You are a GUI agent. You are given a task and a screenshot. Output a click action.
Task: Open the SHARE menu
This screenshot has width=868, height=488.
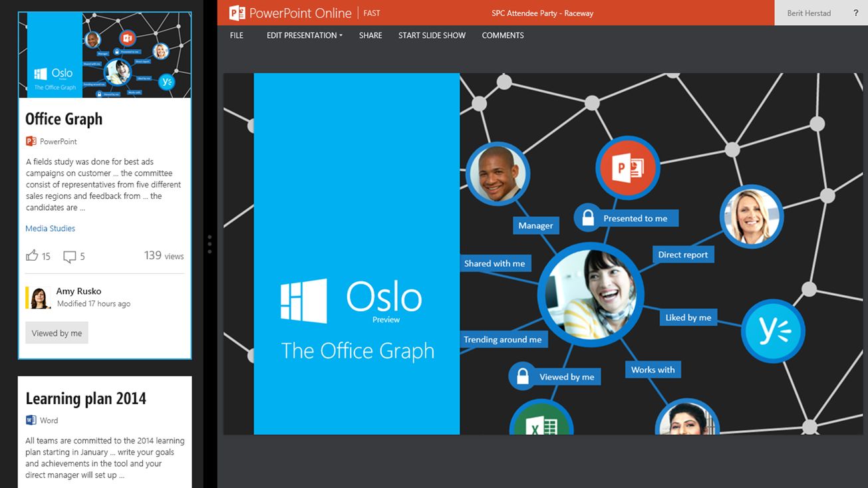coord(370,35)
